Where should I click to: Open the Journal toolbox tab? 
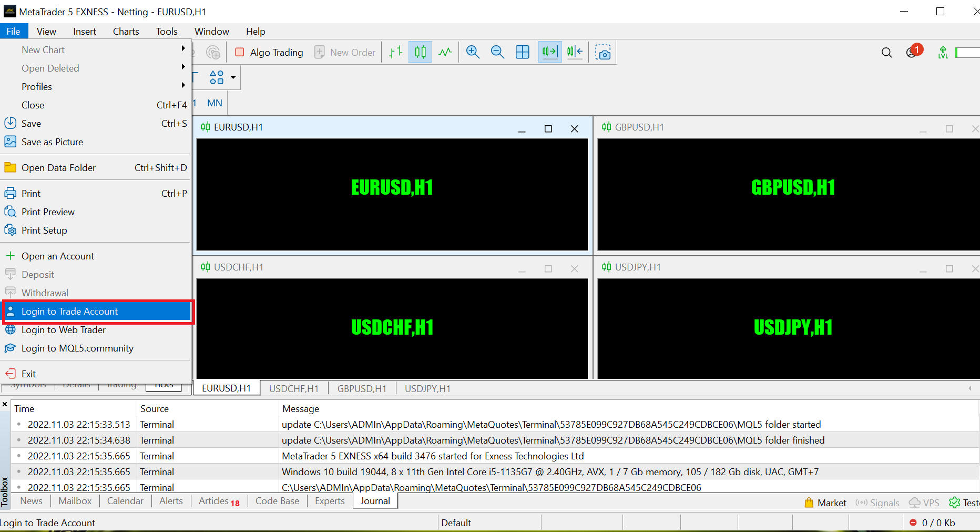[375, 501]
